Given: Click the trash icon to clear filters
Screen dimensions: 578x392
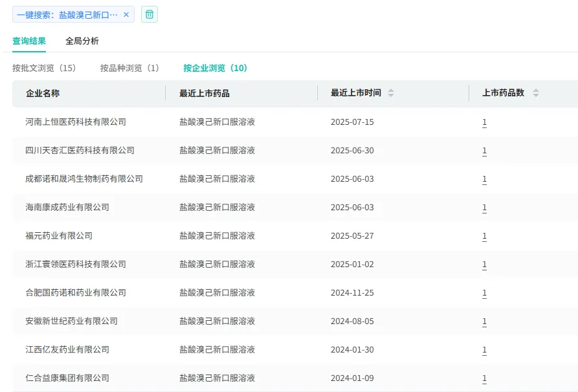Looking at the screenshot, I should [150, 14].
